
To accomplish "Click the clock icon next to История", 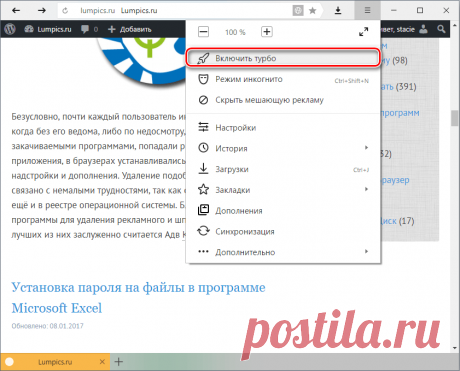I will pos(203,148).
